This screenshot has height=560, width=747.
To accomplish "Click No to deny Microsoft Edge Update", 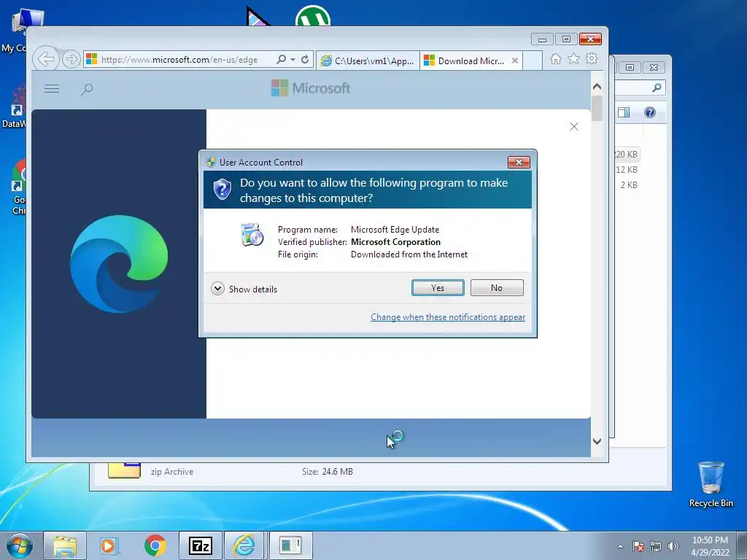I will 496,287.
